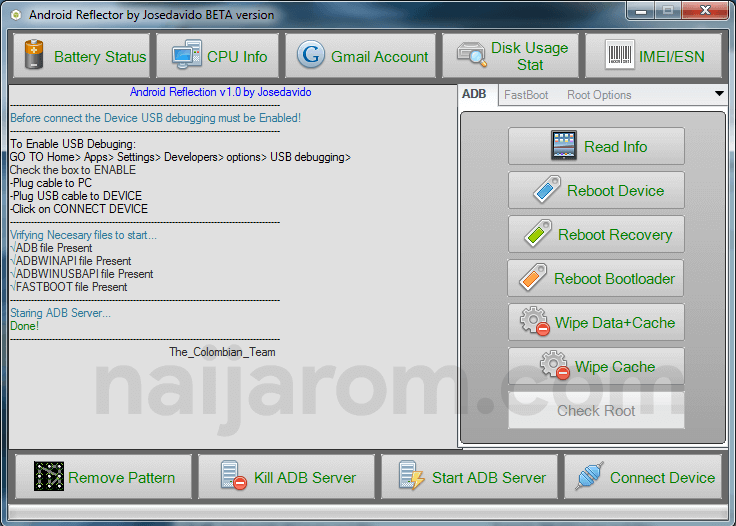Click the '-Plug USB cable to DEVICE' line
Image resolution: width=736 pixels, height=526 pixels.
point(76,196)
